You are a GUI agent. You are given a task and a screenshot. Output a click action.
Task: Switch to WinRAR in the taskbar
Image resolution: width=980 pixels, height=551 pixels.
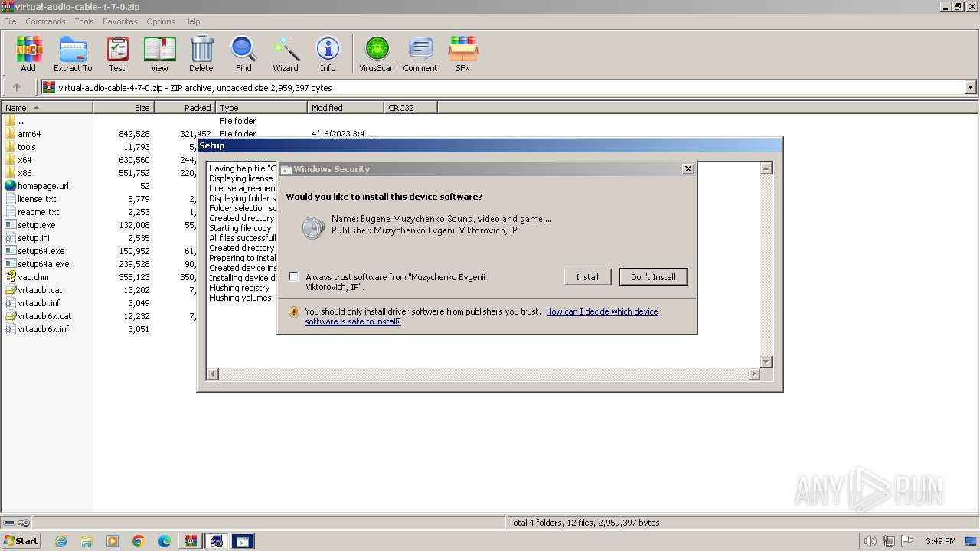coord(190,541)
